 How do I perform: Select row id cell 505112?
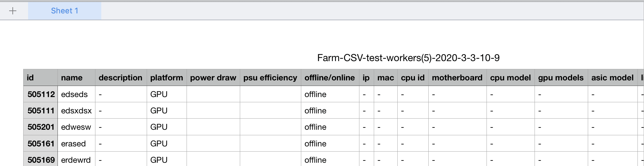(41, 94)
